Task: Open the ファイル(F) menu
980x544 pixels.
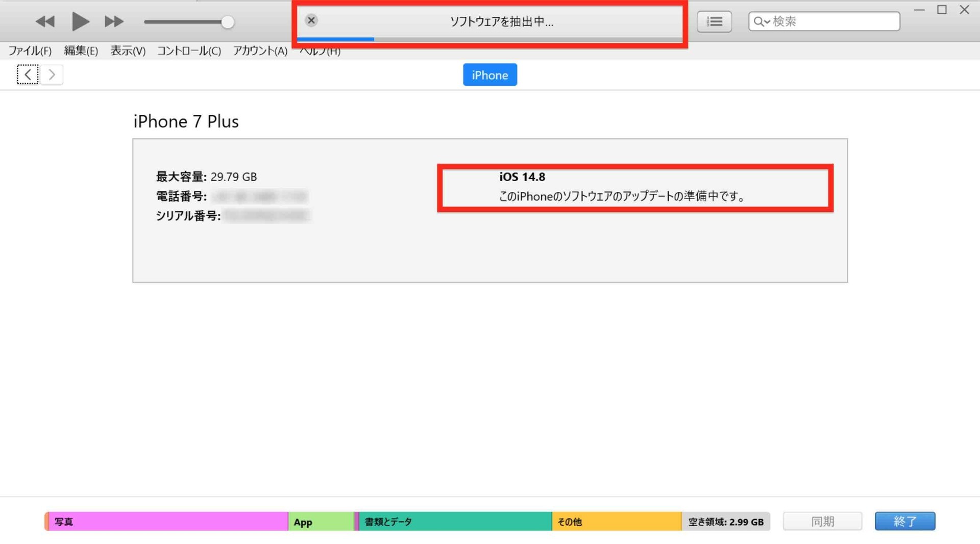Action: tap(30, 51)
